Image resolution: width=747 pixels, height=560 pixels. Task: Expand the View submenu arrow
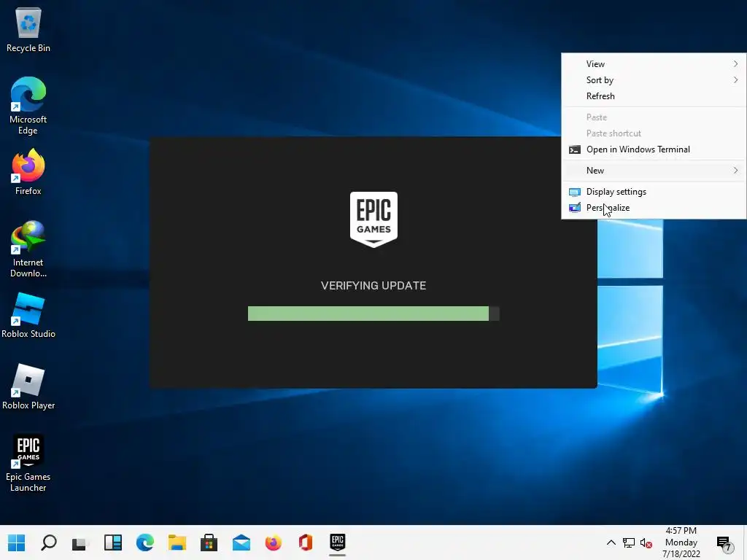[735, 64]
